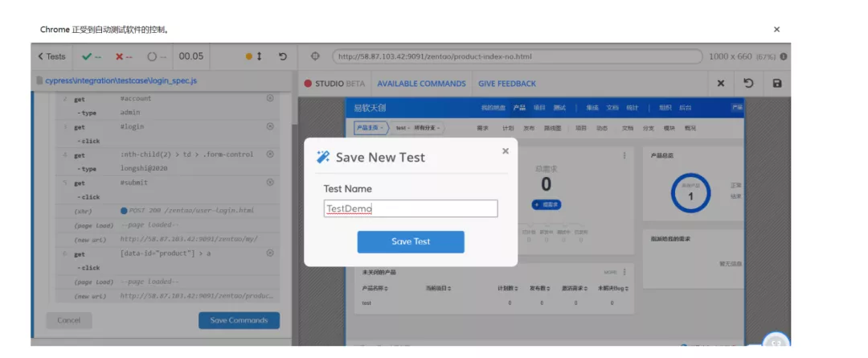Screen dimensions: 868x358
Task: Open the 1000 x 660 viewport size info
Action: point(742,56)
